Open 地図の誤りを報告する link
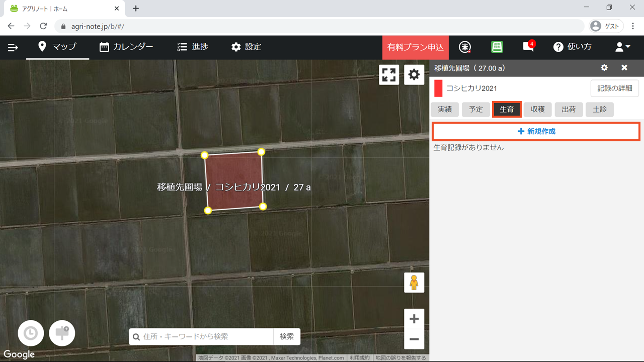Screen dimensions: 644x362 click(x=401, y=358)
